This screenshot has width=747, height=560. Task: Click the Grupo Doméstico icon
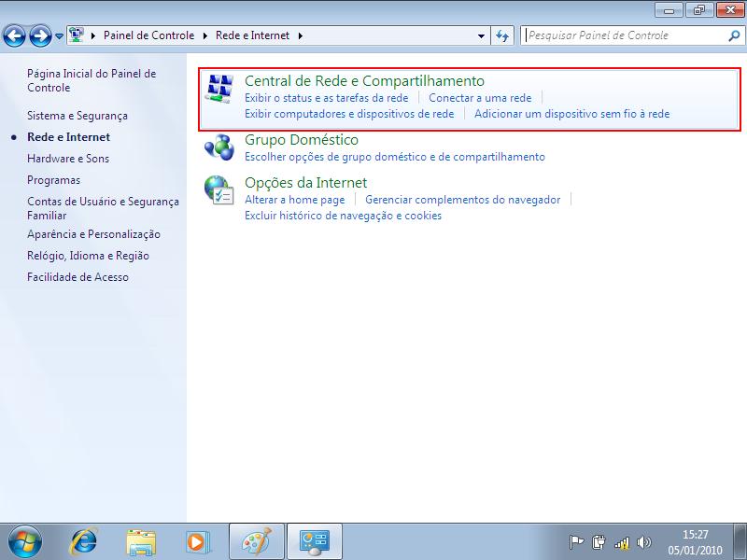tap(219, 147)
